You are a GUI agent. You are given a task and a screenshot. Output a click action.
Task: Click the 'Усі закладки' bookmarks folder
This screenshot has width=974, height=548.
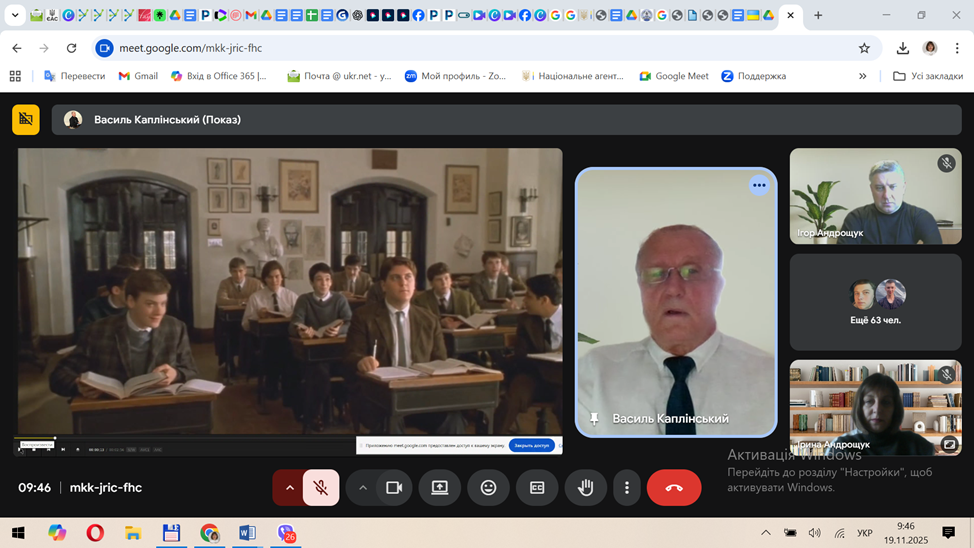(x=928, y=76)
